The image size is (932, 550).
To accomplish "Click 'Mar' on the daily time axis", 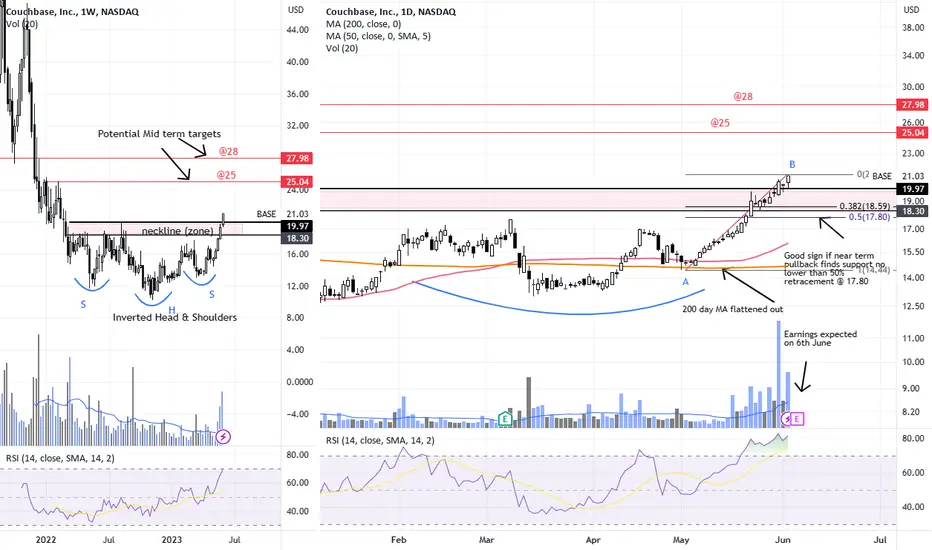I will click(x=486, y=539).
